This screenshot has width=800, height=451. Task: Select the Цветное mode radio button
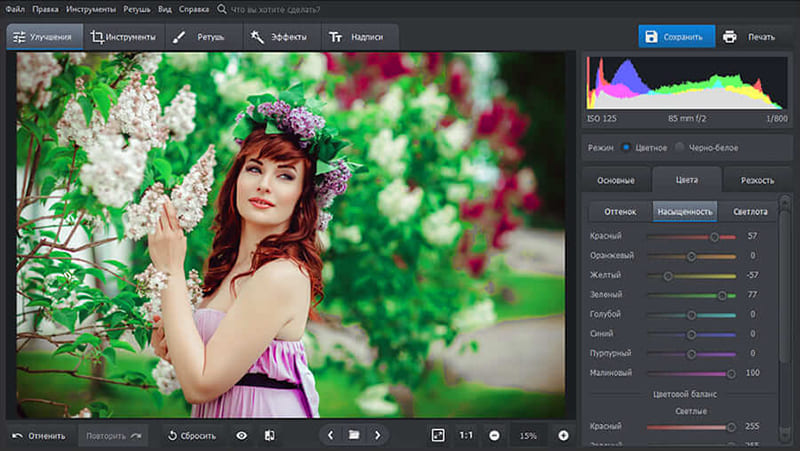point(626,147)
